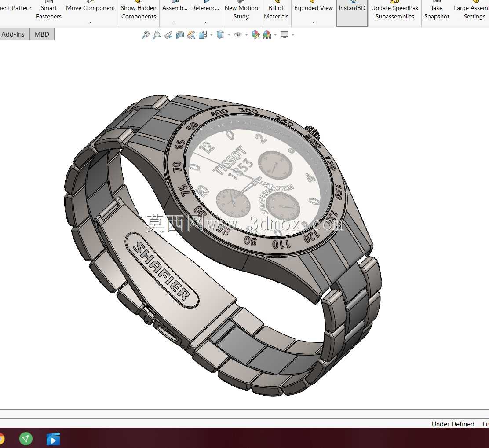This screenshot has height=448, width=489.
Task: Select Move Component command
Action: pyautogui.click(x=91, y=8)
